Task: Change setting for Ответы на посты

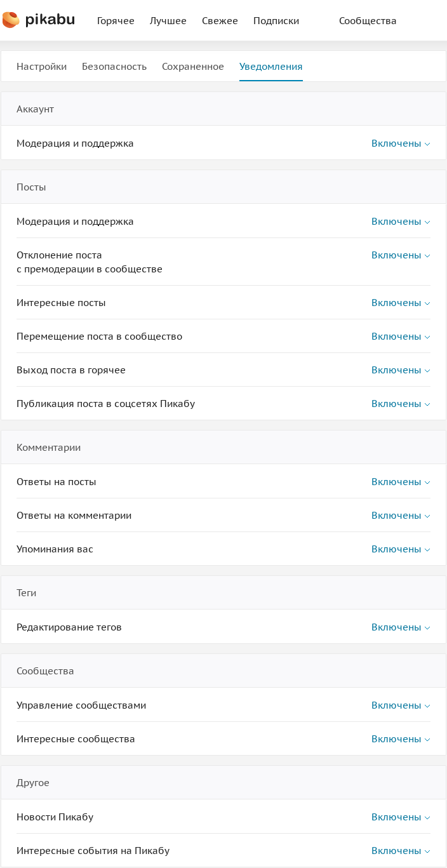Action: [400, 482]
